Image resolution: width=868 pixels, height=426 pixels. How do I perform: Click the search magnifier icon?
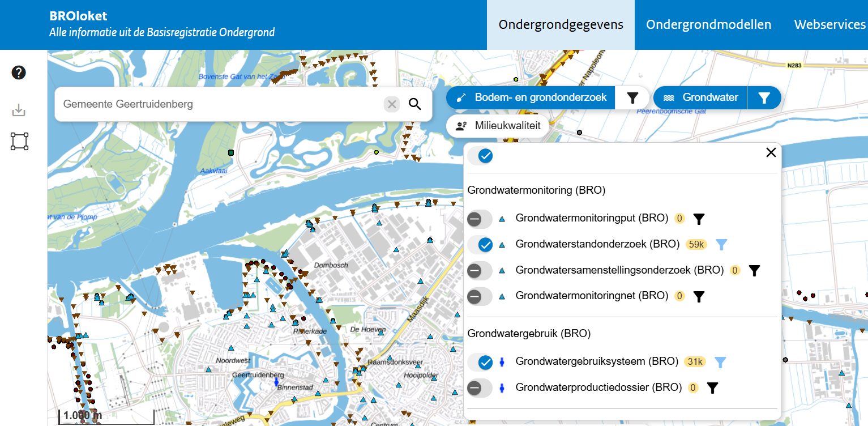click(415, 104)
